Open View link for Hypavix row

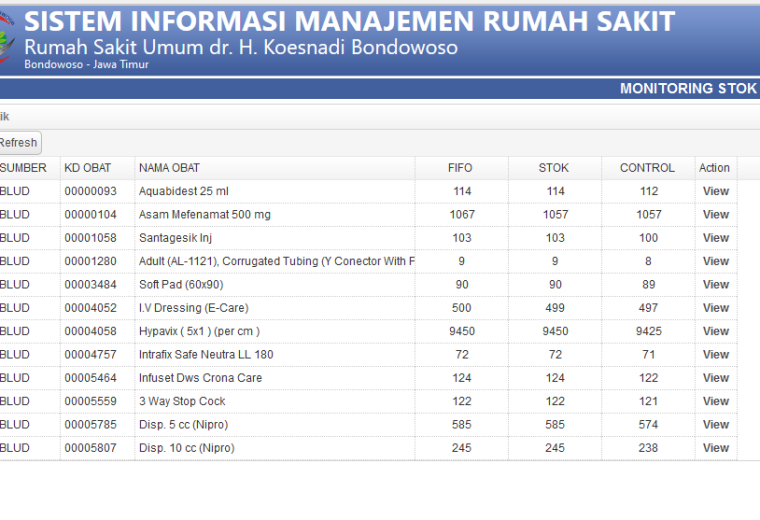pyautogui.click(x=715, y=331)
